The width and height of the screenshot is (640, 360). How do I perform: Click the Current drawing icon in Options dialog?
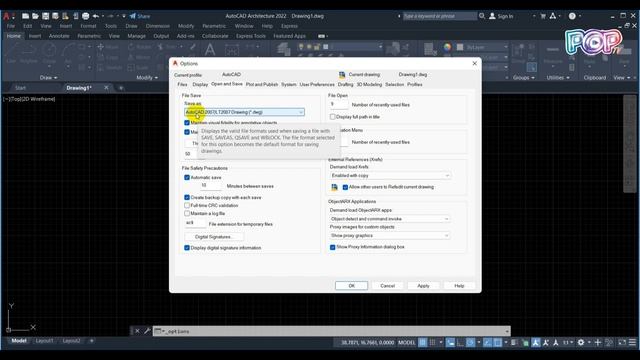[x=342, y=75]
